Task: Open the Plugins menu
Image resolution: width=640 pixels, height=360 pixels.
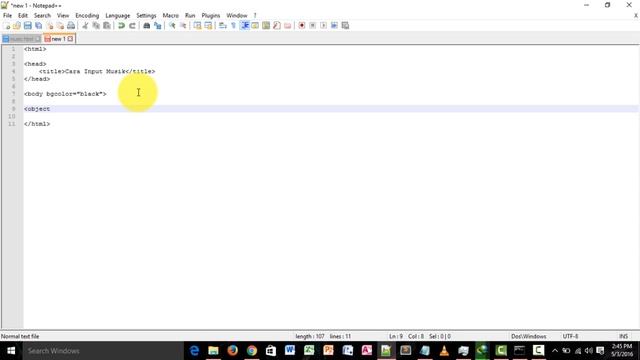Action: tap(211, 16)
